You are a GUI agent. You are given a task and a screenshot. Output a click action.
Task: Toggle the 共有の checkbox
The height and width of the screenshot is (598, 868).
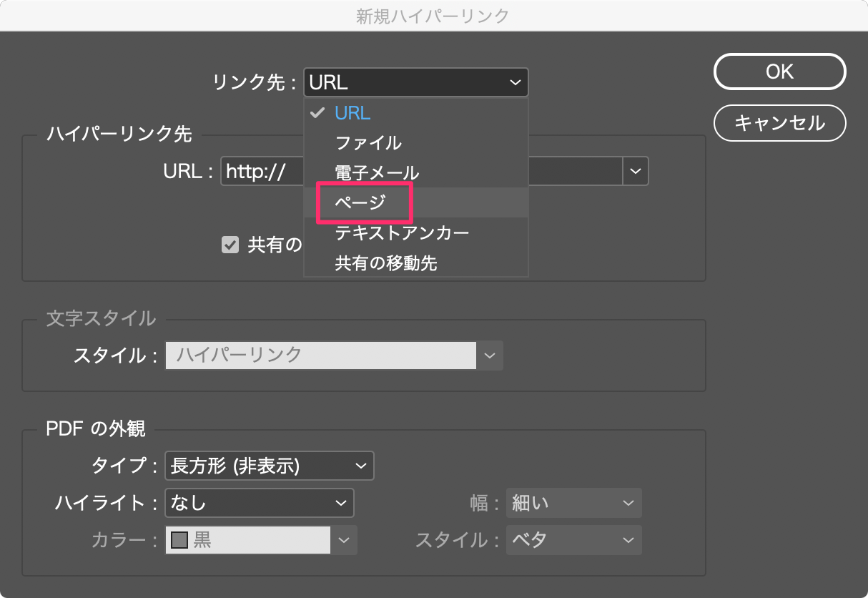point(230,245)
